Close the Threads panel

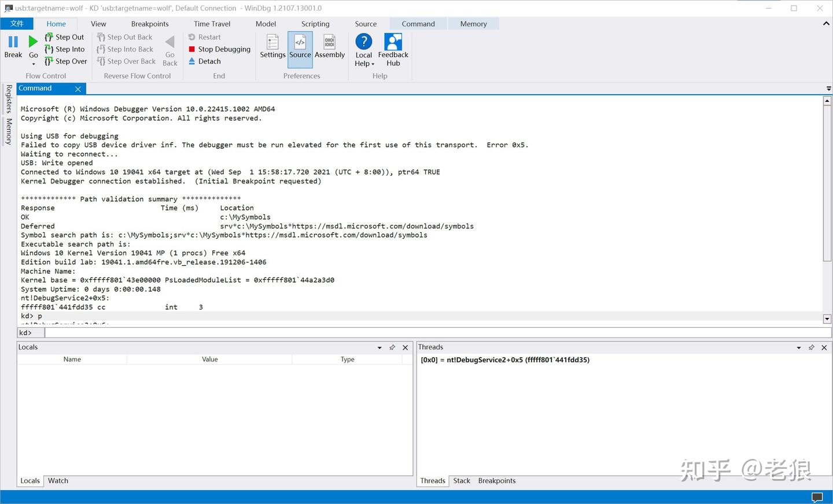824,347
